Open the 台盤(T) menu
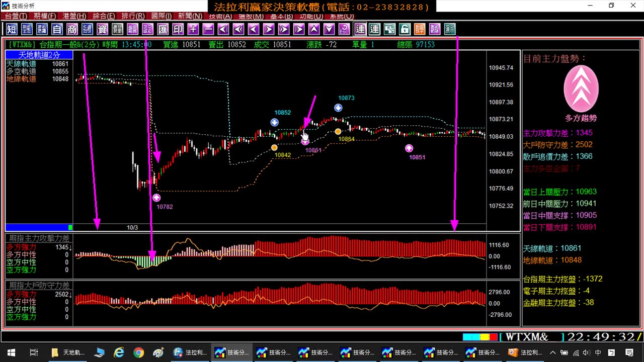 pyautogui.click(x=16, y=16)
